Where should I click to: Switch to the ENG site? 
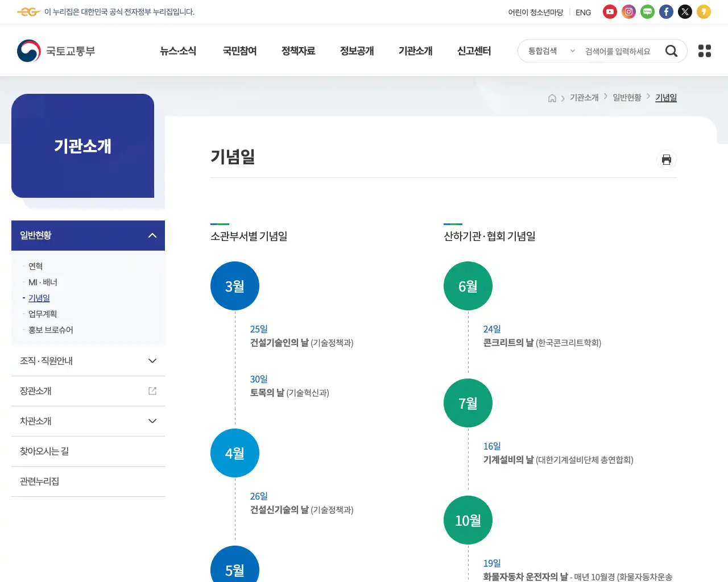[x=584, y=13]
